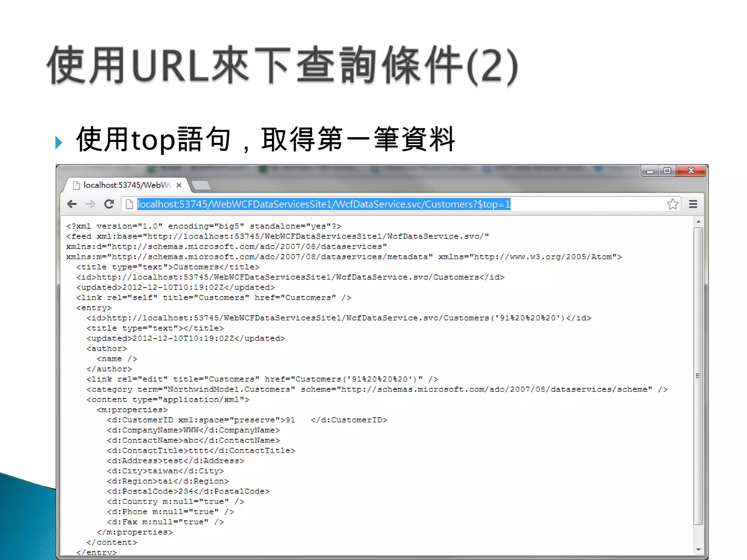Click the content type="application/xml" line

point(168,400)
